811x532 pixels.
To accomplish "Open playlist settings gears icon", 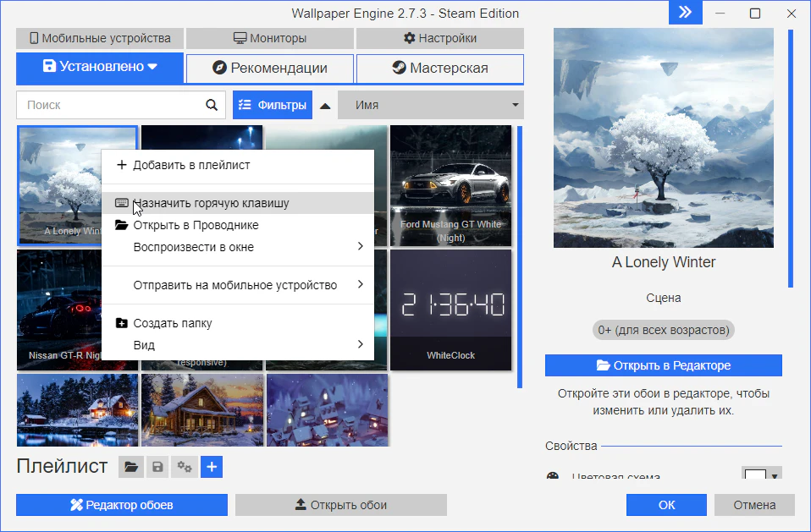I will (185, 466).
